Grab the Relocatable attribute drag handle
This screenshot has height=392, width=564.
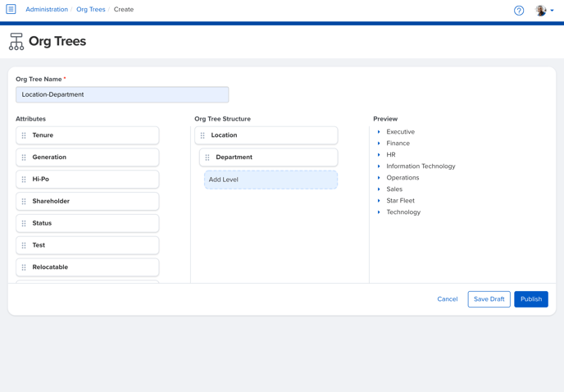[x=24, y=267]
